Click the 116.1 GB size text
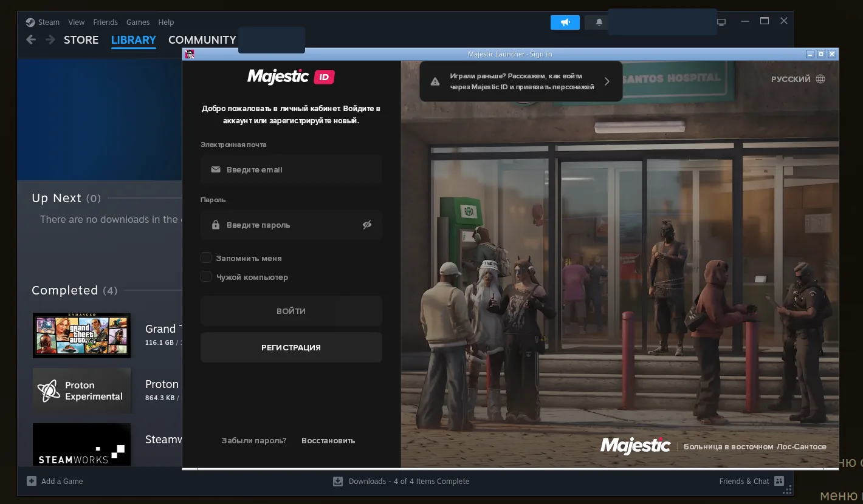The image size is (863, 504). (160, 342)
